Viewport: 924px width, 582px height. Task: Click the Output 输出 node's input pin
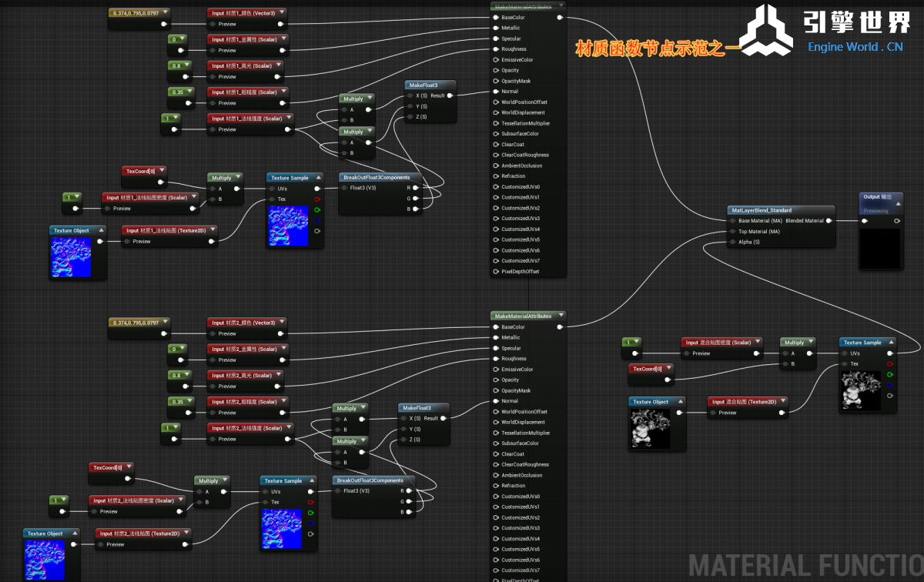coord(865,222)
